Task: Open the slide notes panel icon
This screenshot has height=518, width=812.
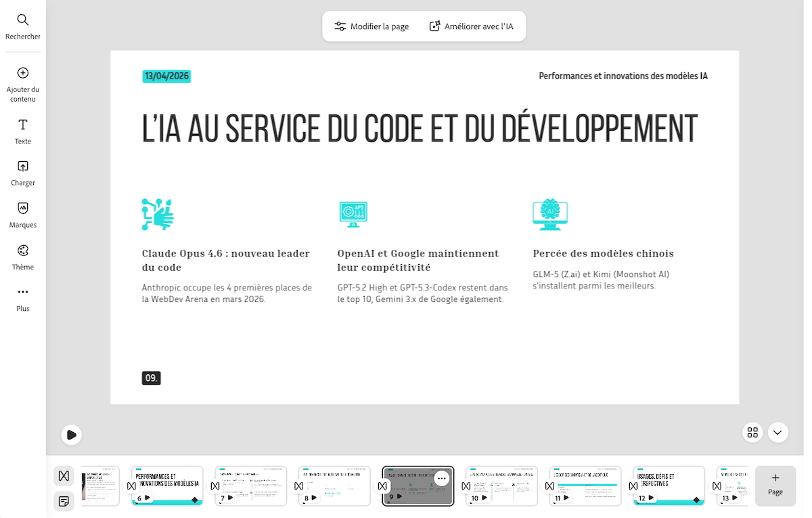Action: (64, 502)
